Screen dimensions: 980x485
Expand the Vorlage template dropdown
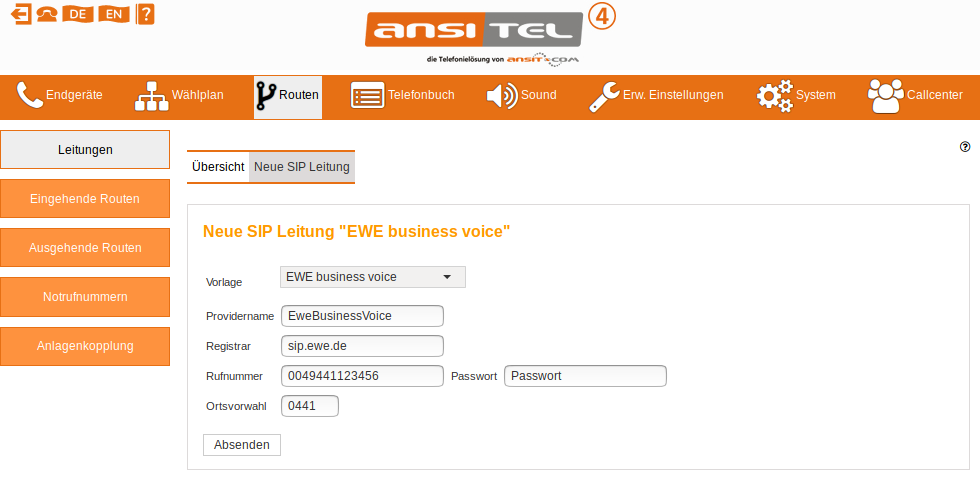tap(373, 277)
